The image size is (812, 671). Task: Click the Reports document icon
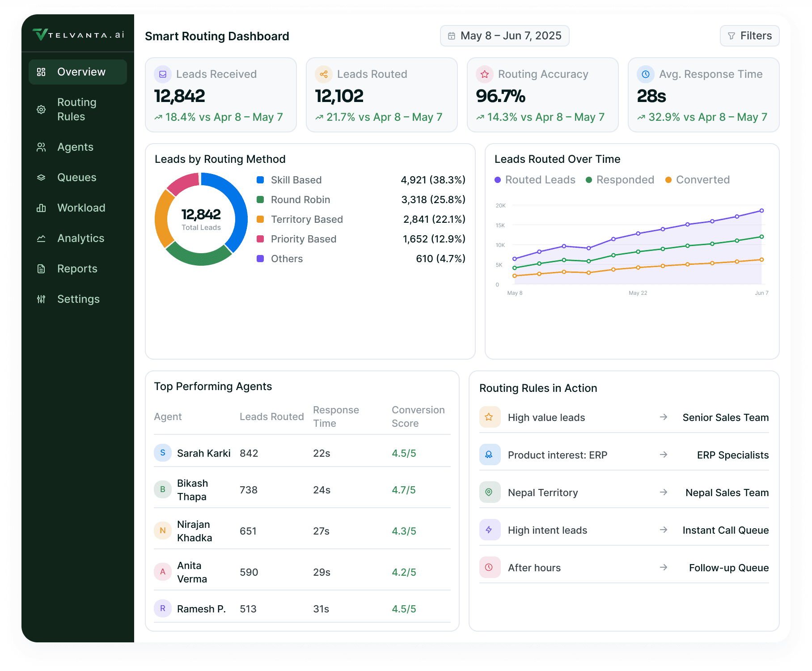[x=41, y=269]
